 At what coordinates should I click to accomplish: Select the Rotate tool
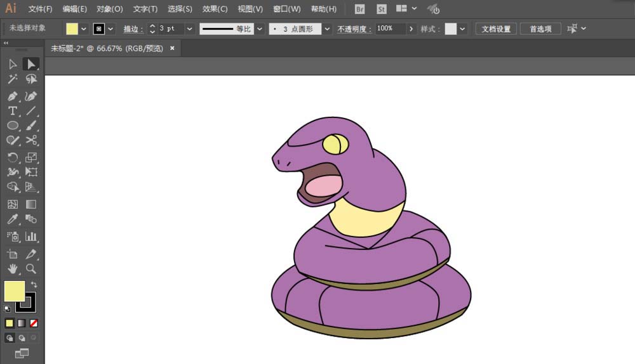click(x=13, y=157)
